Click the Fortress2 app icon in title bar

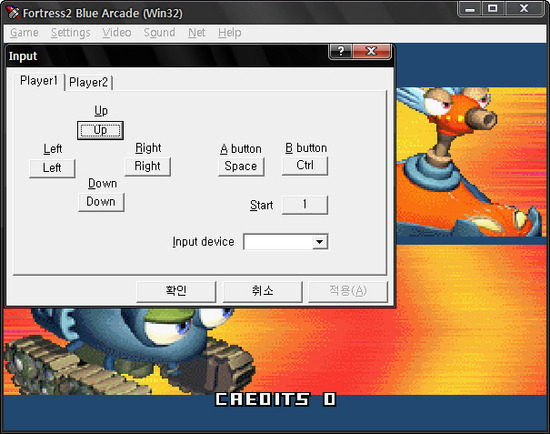point(13,13)
